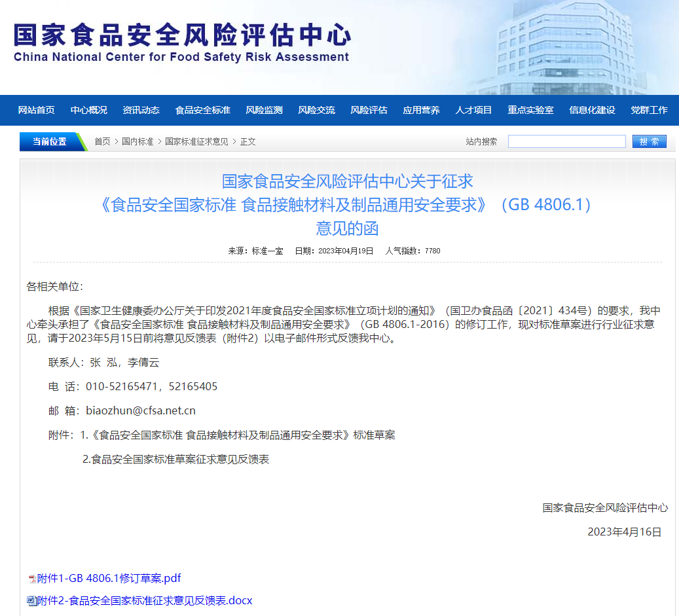Open 风险评估 from the main menu
This screenshot has width=679, height=616.
(369, 110)
